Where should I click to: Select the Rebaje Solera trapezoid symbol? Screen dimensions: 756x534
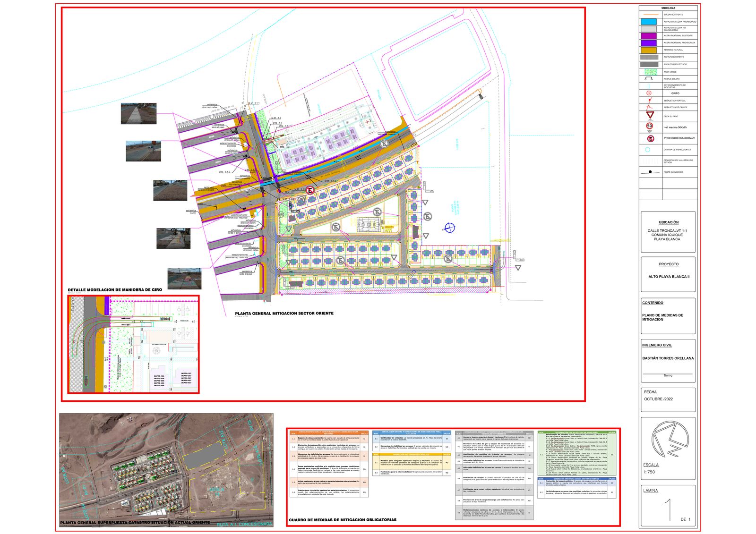pyautogui.click(x=649, y=79)
